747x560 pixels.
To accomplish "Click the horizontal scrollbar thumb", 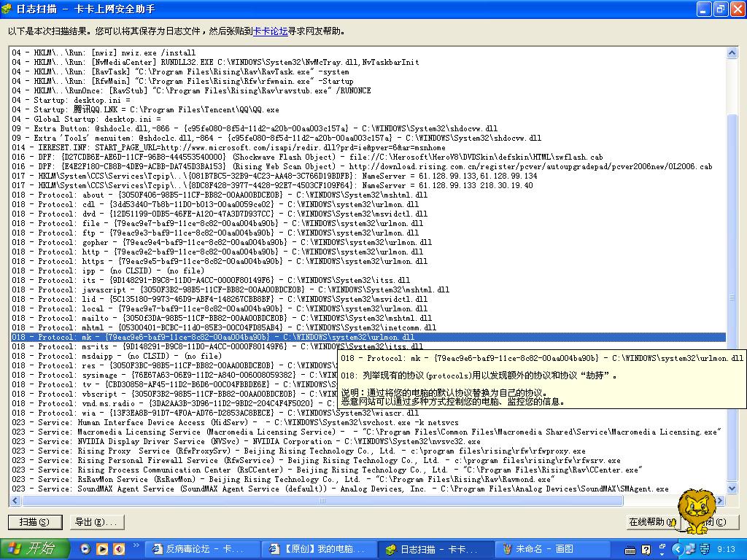I will pos(322,500).
